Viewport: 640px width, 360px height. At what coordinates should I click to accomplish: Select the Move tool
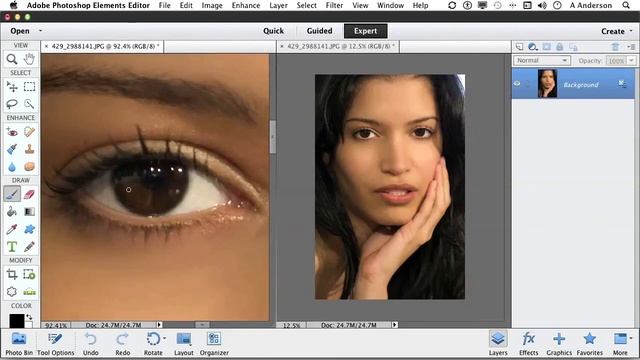12,87
